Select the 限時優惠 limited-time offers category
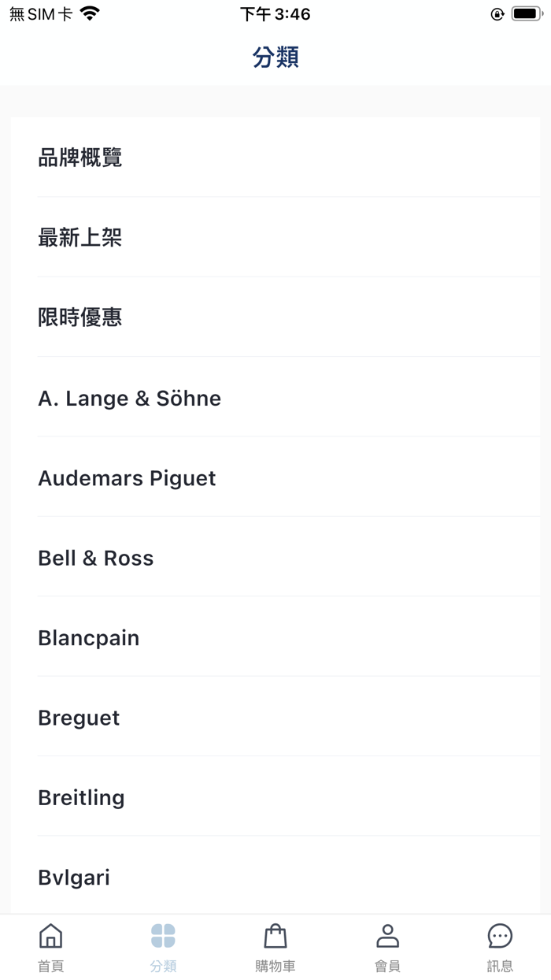Viewport: 551px width, 980px height. coord(275,317)
